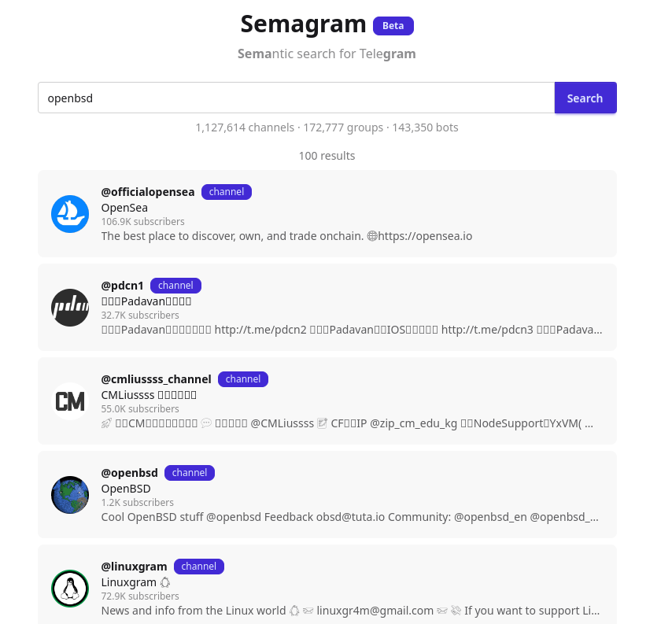Screen dimensions: 672x624
Task: Open the @pdcn1 handle link
Action: [122, 286]
